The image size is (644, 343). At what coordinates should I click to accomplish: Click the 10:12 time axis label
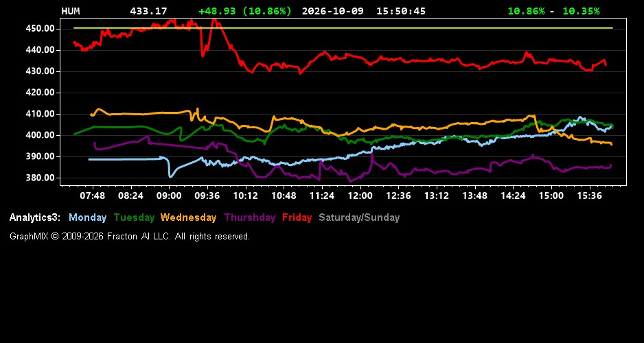click(246, 196)
